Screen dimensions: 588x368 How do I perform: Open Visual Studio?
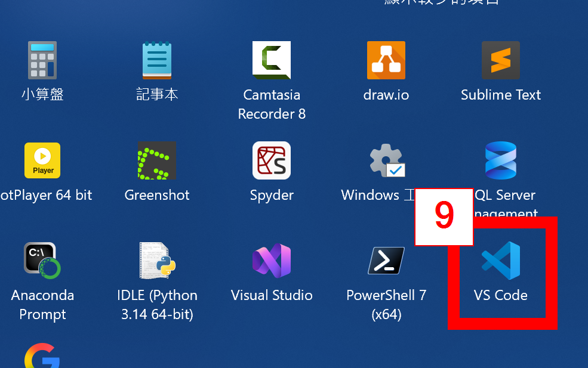pyautogui.click(x=272, y=261)
